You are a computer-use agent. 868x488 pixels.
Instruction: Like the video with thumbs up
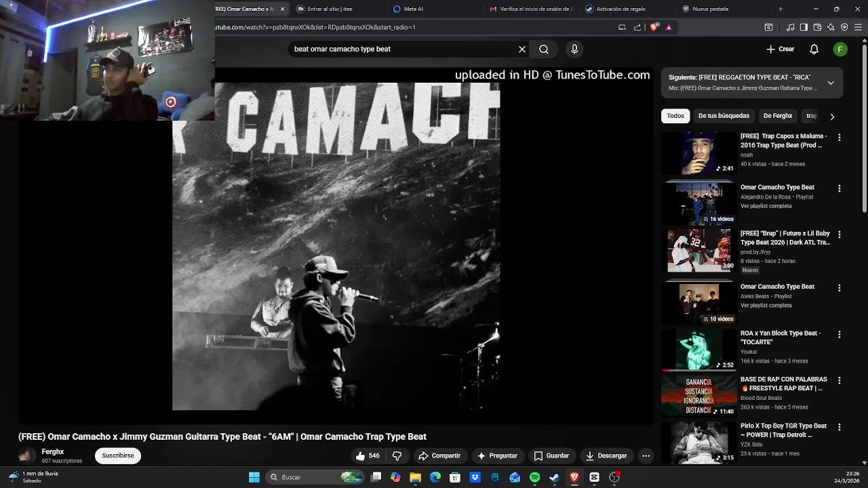[368, 456]
